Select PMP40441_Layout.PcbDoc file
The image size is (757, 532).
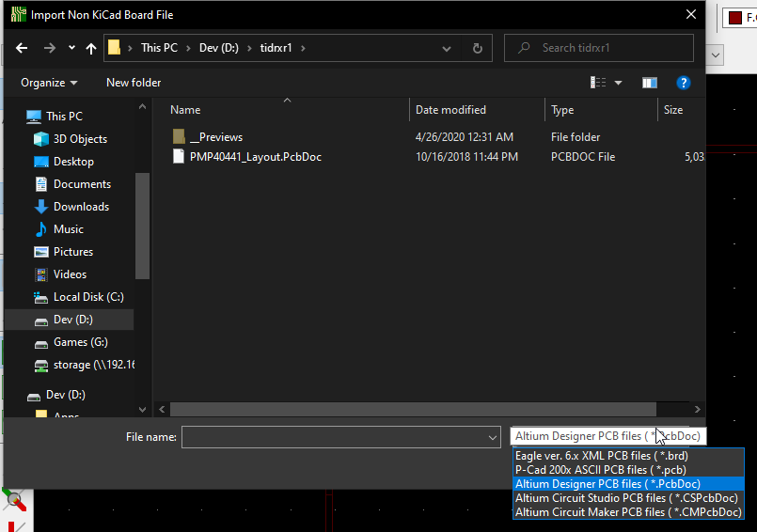[x=256, y=157]
